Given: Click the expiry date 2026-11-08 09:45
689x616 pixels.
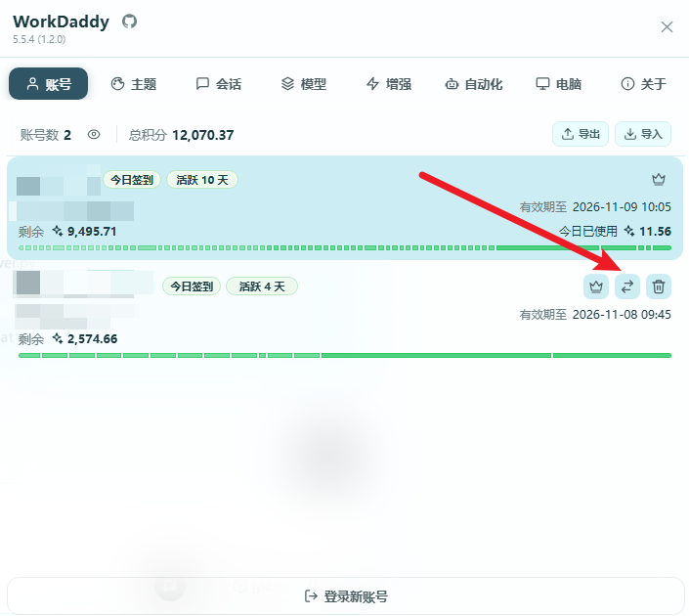Looking at the screenshot, I should point(622,315).
